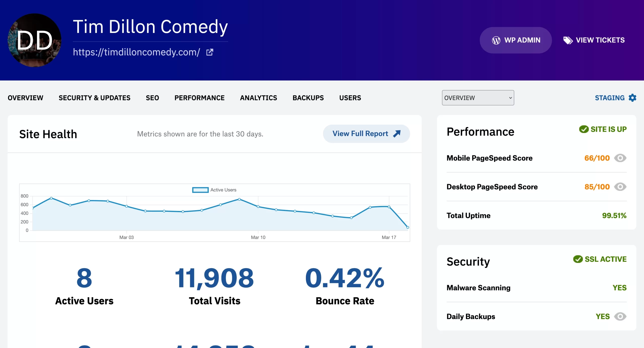Toggle eye icon for Daily Backups
Screen dimensions: 644x348
tap(620, 316)
